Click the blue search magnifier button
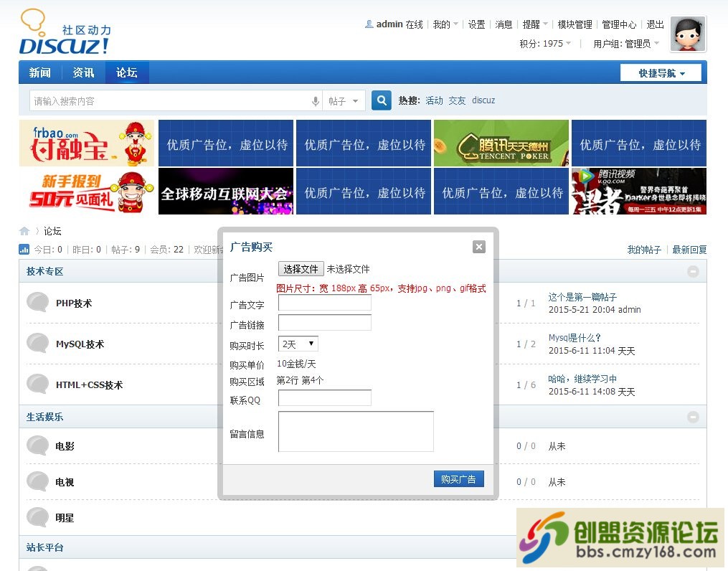The width and height of the screenshot is (728, 571). point(381,100)
